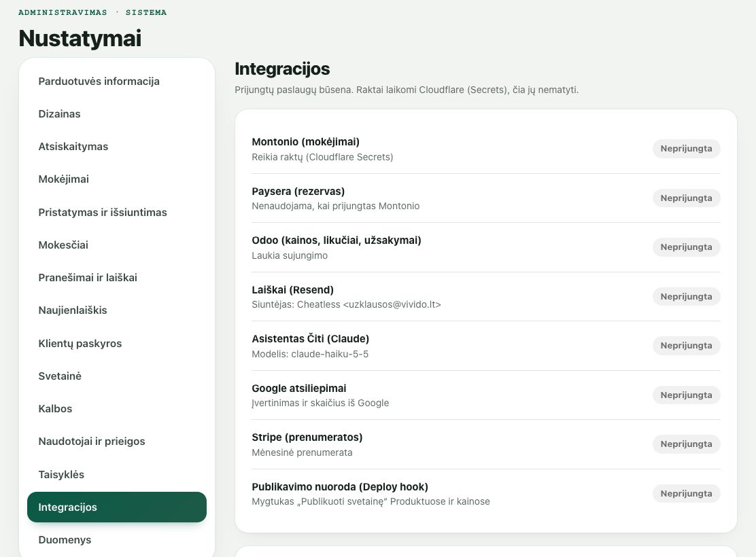
Task: Click Paysera (rezervas) title
Action: coord(298,192)
